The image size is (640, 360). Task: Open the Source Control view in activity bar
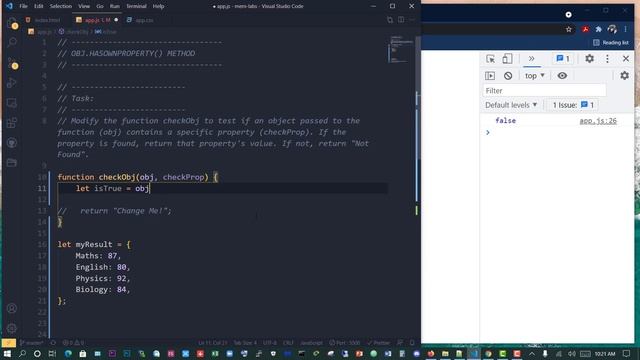click(12, 63)
